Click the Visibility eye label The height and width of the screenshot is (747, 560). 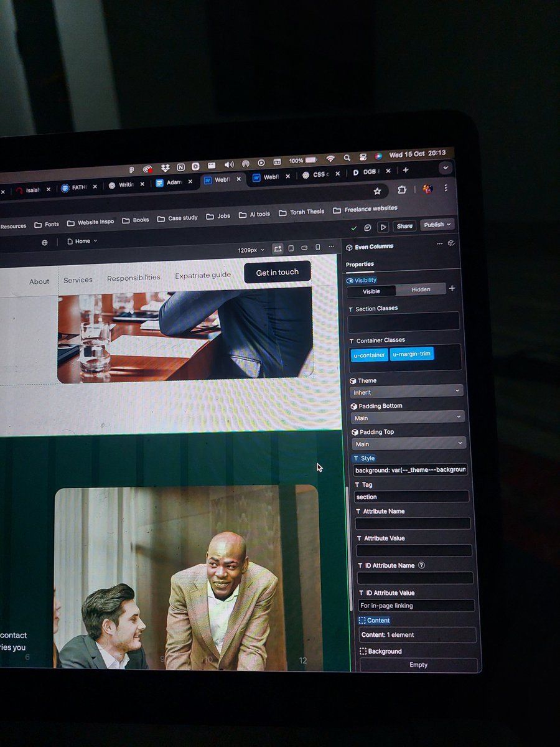(362, 280)
